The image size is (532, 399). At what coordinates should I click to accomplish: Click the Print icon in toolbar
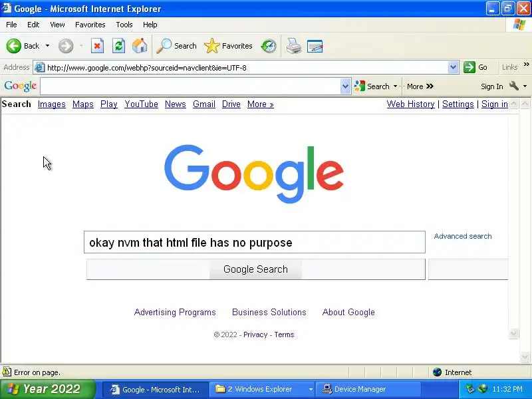[x=294, y=46]
